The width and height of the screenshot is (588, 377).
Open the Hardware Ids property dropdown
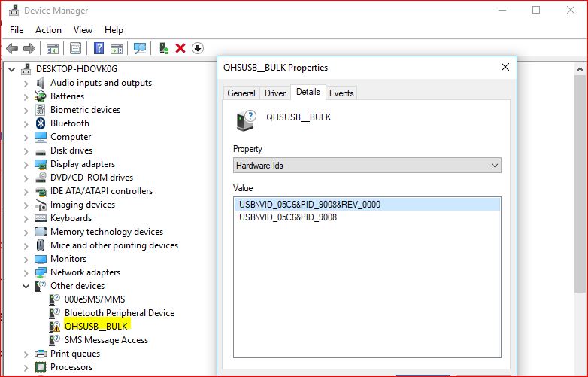click(x=367, y=166)
